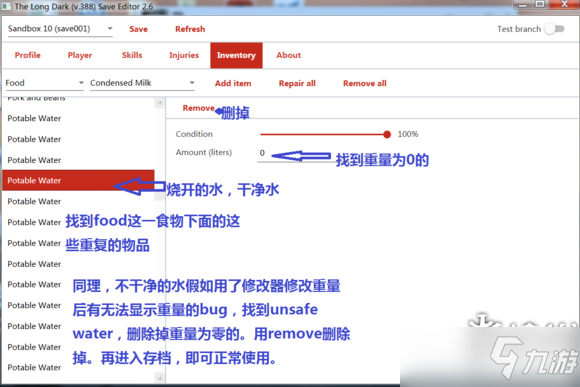Click the list scrollbar up arrow
Image resolution: width=580 pixels, height=387 pixels.
[160, 103]
